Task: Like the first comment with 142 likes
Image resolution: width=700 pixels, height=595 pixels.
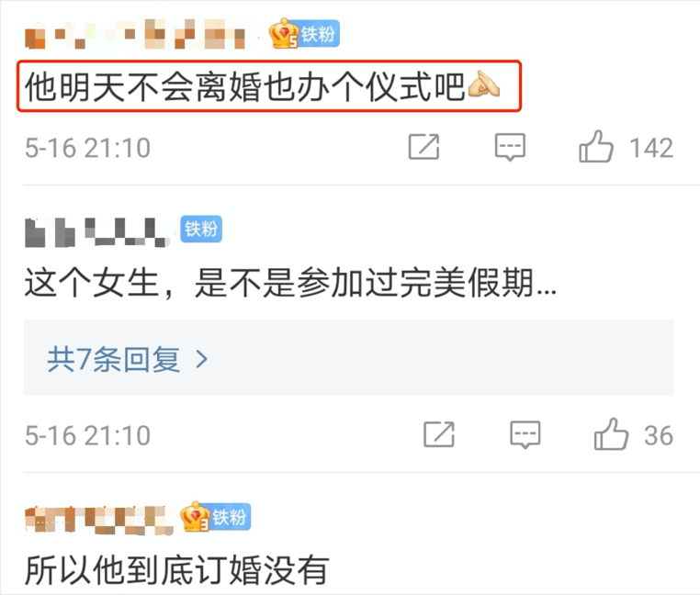Action: pyautogui.click(x=596, y=146)
